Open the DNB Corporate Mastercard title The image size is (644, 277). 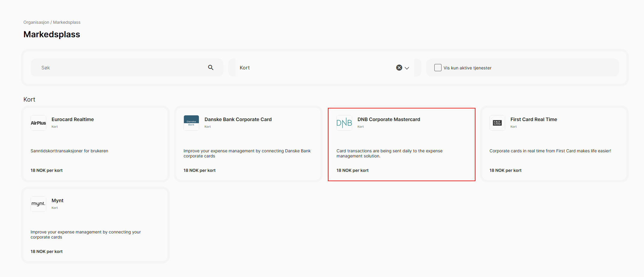click(389, 119)
